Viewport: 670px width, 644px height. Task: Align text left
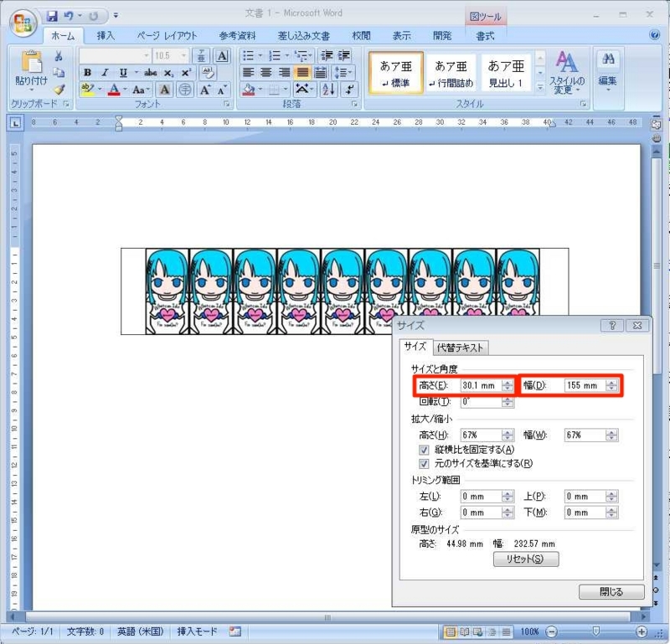pyautogui.click(x=248, y=73)
